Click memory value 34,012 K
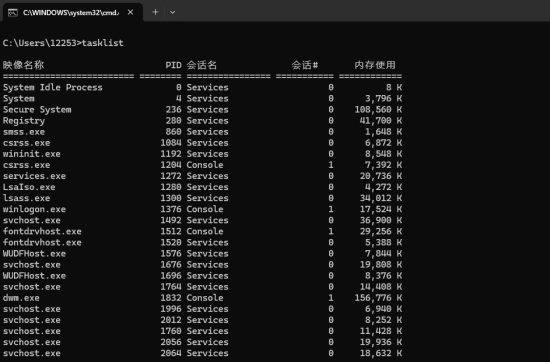Viewport: 550px width, 363px height. pyautogui.click(x=381, y=199)
